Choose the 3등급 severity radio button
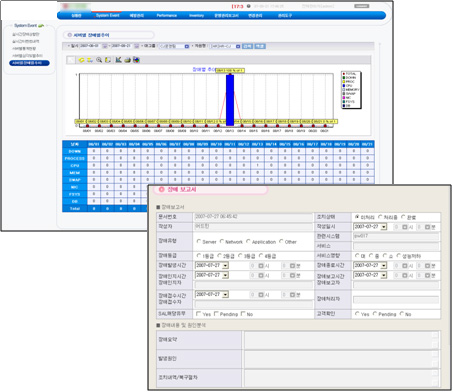 tap(240, 256)
